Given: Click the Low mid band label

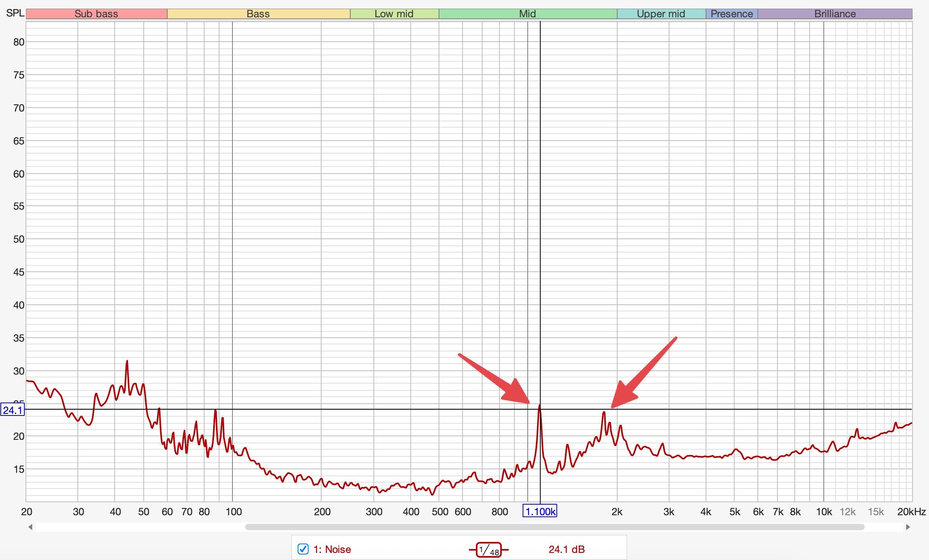Looking at the screenshot, I should [394, 14].
